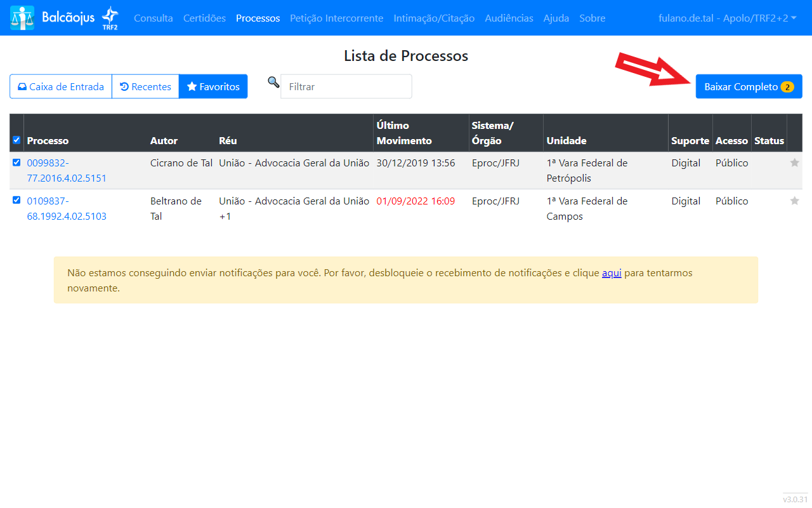Uncheck the Beltrano de Tal process row
The image size is (812, 508).
16,200
